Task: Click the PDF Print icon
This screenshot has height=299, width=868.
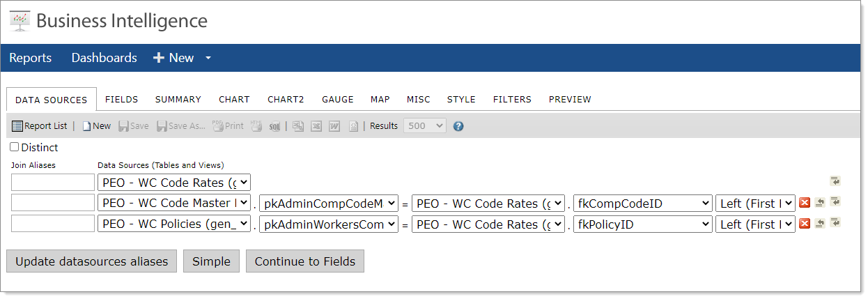Action: tap(228, 126)
